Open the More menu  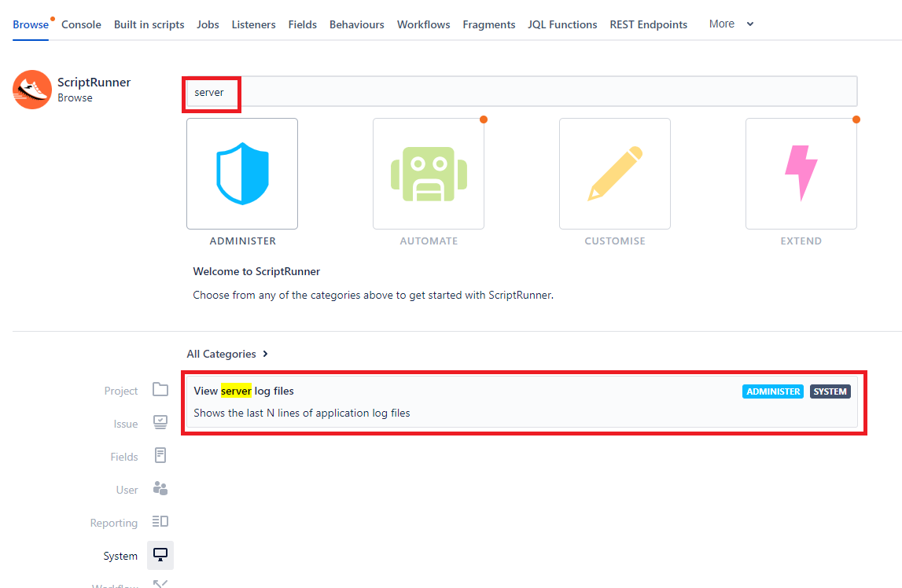(731, 24)
